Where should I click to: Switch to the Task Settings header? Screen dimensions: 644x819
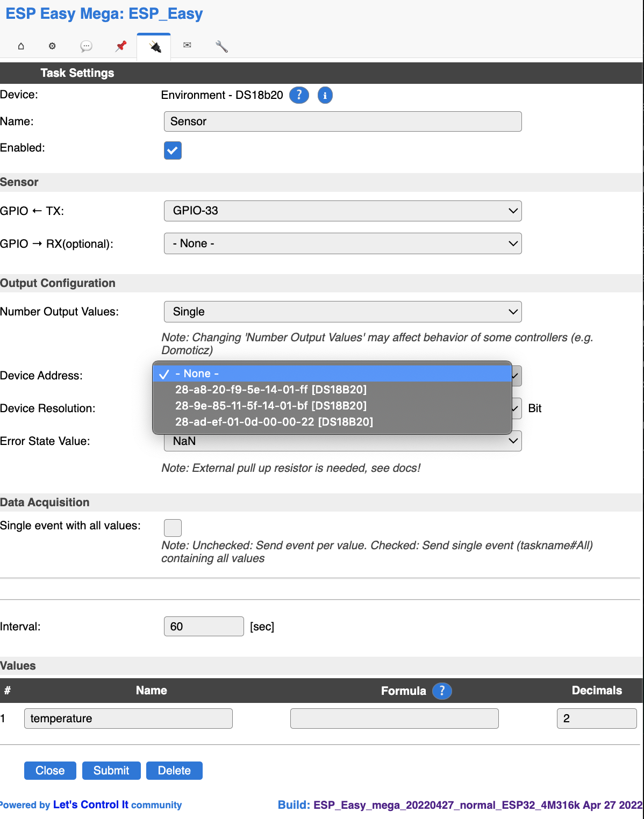click(77, 73)
